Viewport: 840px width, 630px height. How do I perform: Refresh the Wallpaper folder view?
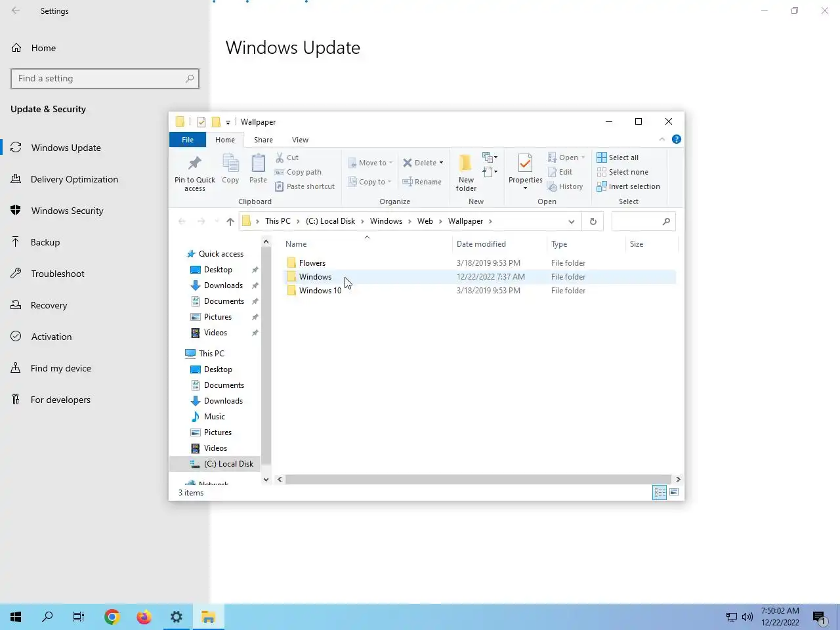pos(593,222)
